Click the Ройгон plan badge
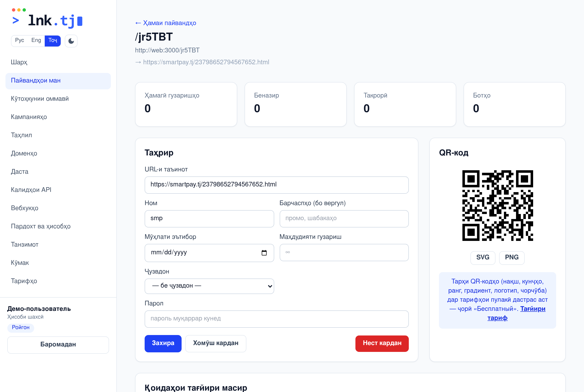The width and height of the screenshot is (584, 392). click(x=21, y=328)
